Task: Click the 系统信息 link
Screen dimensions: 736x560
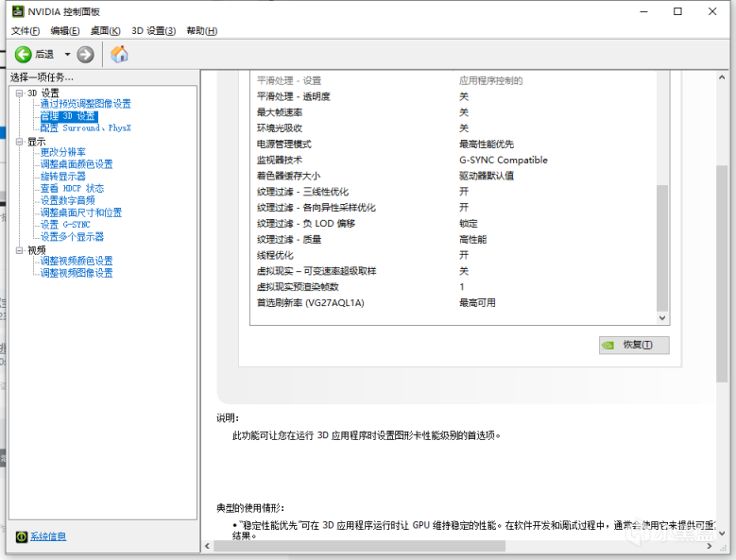Action: point(48,536)
